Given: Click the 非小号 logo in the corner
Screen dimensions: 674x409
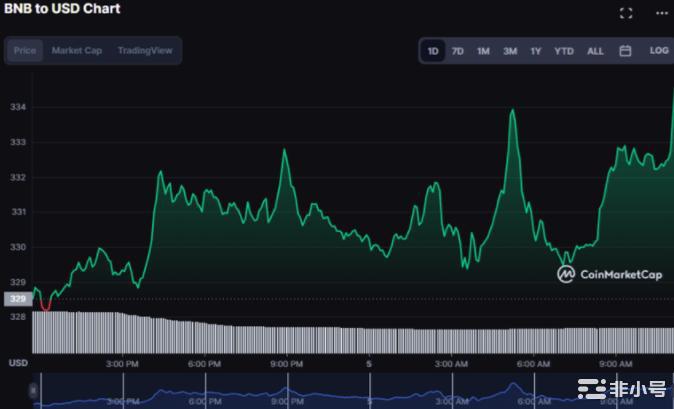Looking at the screenshot, I should 621,390.
